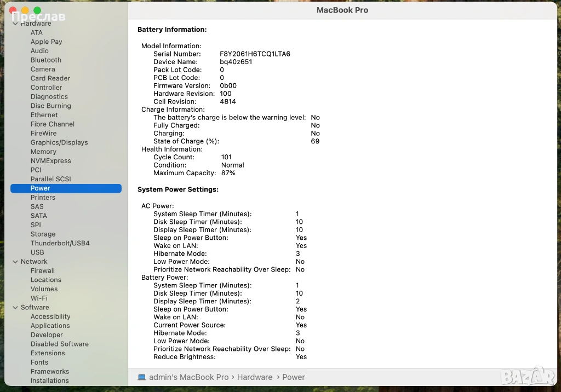View the Wi-Fi network entry
This screenshot has width=561, height=392.
pos(39,298)
